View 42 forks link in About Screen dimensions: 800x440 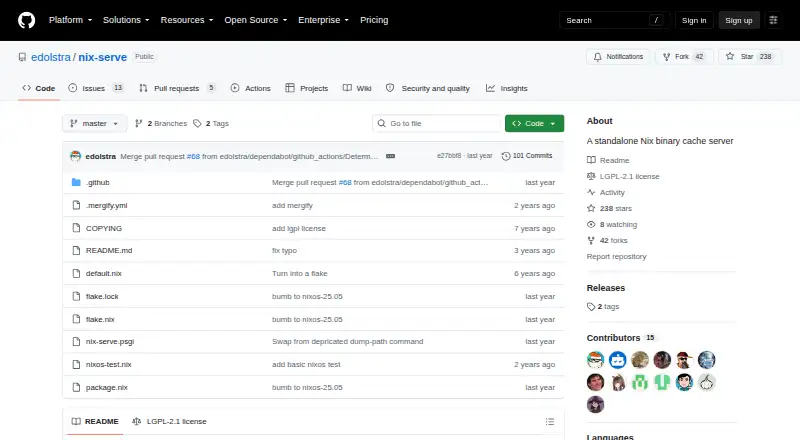[x=607, y=240]
